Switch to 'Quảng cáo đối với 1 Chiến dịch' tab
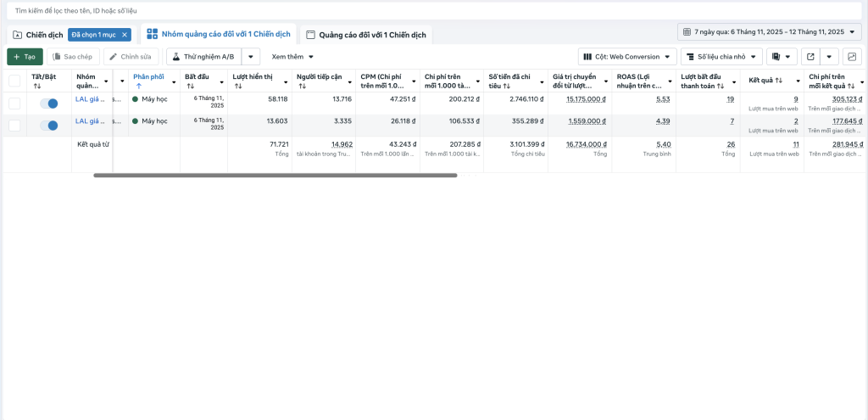Image resolution: width=868 pixels, height=420 pixels. 366,35
